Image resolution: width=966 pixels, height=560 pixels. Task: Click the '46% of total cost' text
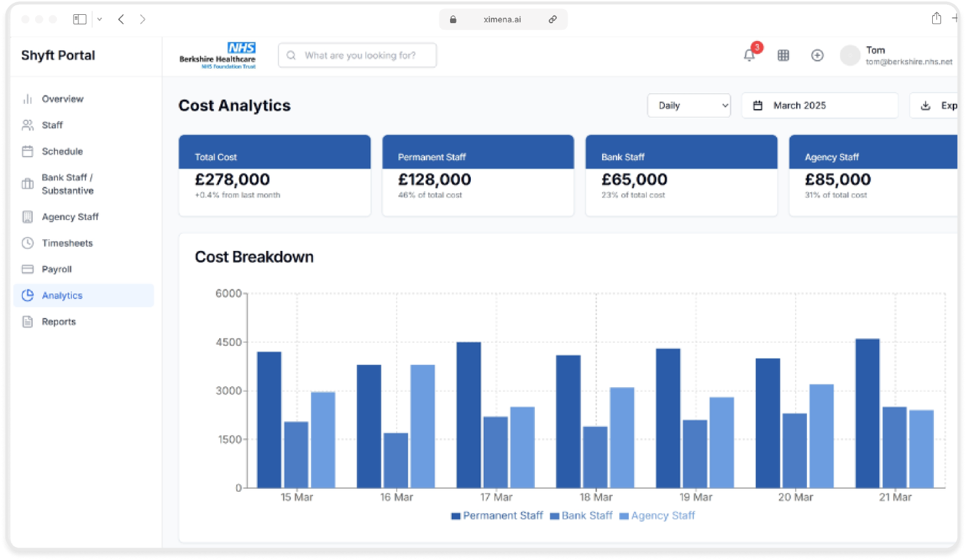(x=430, y=195)
